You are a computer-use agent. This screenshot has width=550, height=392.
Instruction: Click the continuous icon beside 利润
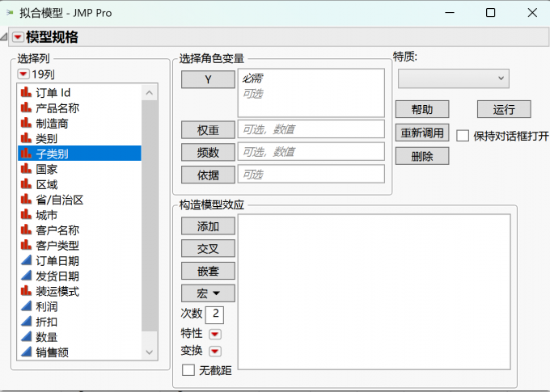coord(26,306)
